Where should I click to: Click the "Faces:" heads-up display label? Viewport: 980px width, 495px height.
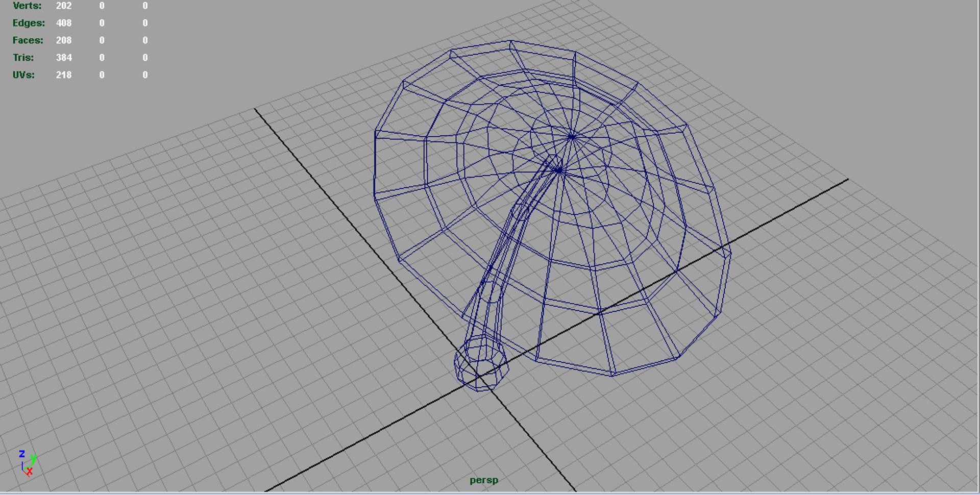pos(28,40)
